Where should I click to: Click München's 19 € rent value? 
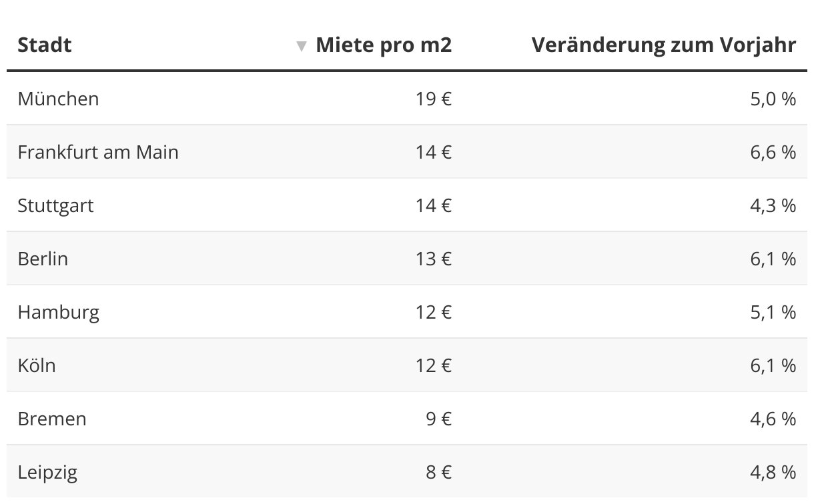pyautogui.click(x=434, y=99)
